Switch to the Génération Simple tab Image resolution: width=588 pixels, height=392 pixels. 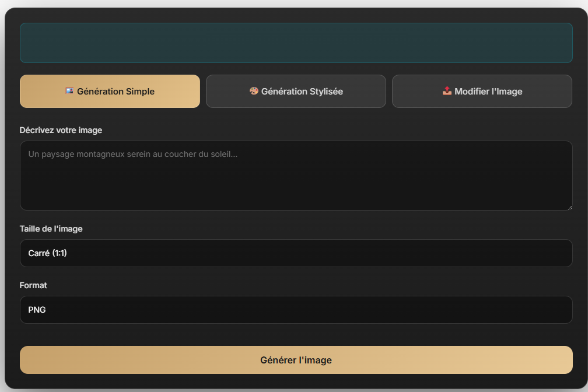pyautogui.click(x=110, y=92)
